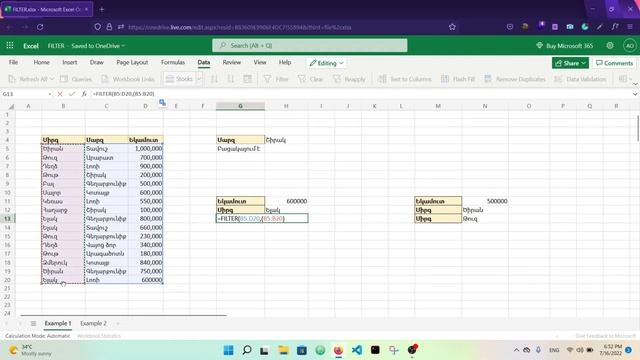Open Text to Columns tool
The width and height of the screenshot is (640, 360).
pyautogui.click(x=404, y=79)
